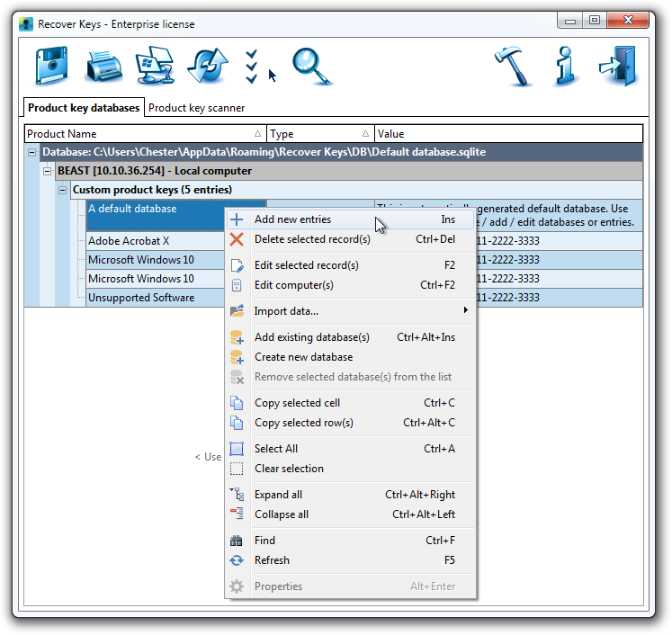Click the Value column header
Image resolution: width=672 pixels, height=635 pixels.
coord(508,134)
